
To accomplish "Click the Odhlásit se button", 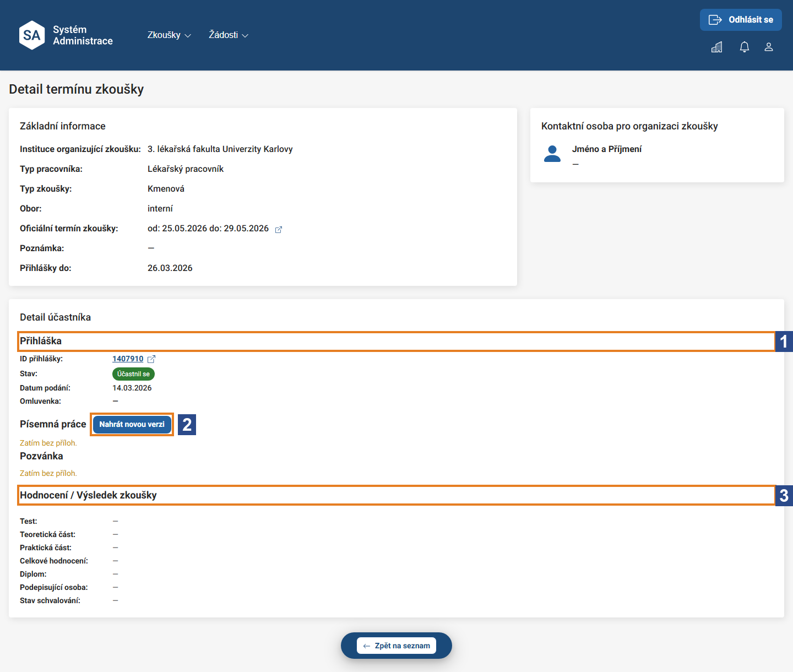I will tap(741, 20).
